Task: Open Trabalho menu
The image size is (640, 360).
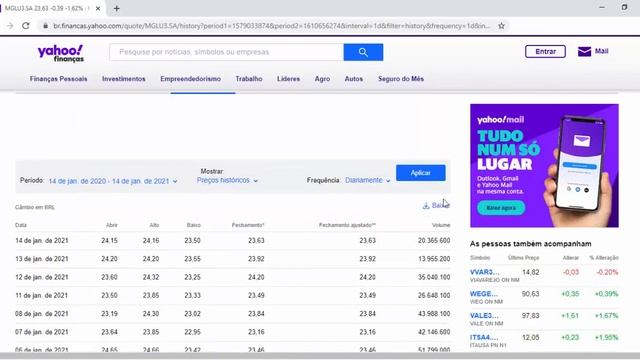Action: [249, 79]
